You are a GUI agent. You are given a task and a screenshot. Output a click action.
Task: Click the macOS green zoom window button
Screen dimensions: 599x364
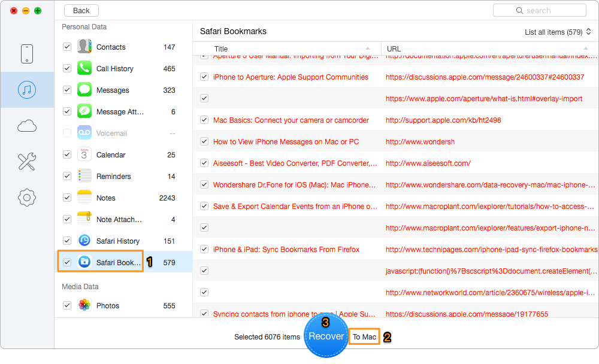pyautogui.click(x=37, y=11)
